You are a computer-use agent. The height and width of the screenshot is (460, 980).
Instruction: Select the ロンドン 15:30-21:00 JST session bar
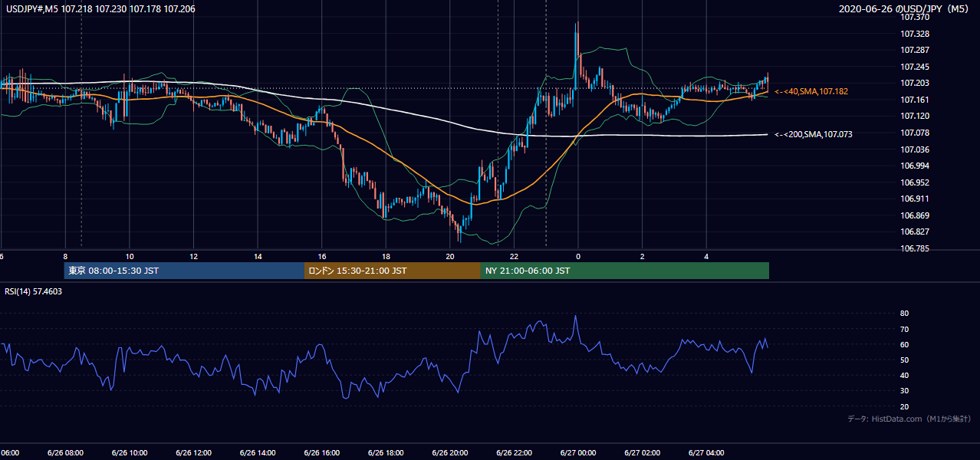(x=393, y=271)
